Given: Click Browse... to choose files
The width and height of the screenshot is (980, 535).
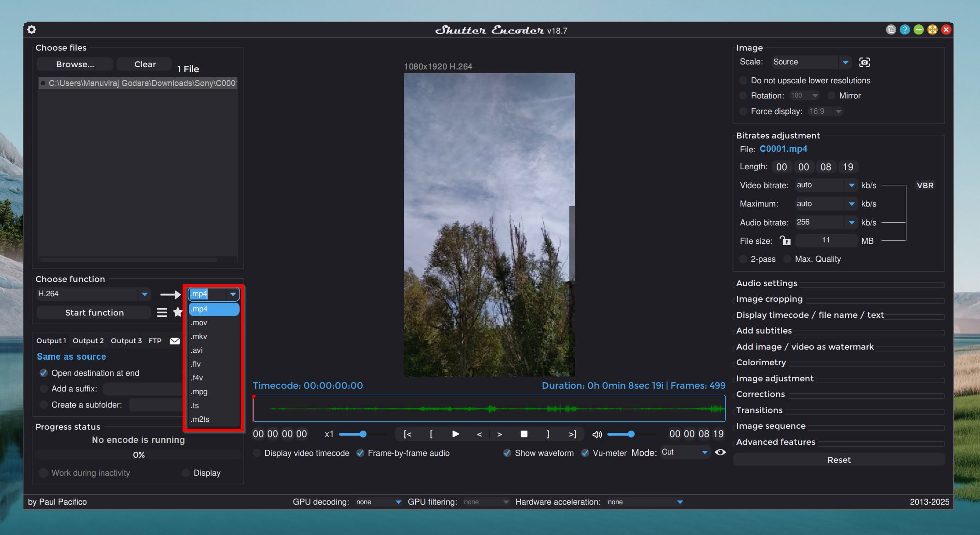Looking at the screenshot, I should tap(75, 64).
